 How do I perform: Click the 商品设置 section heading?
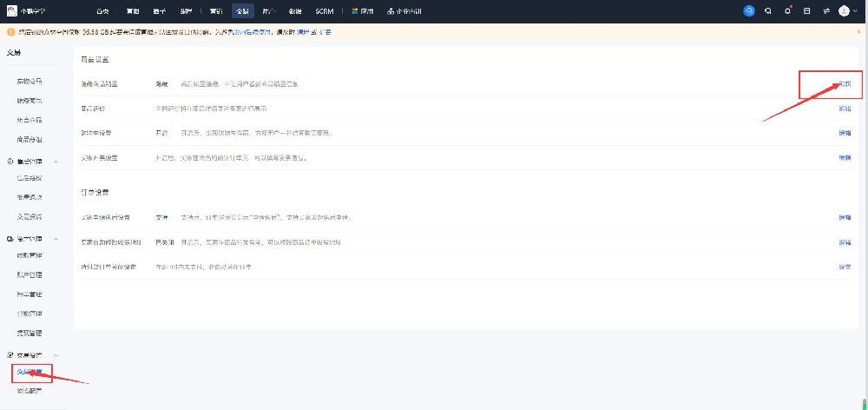coord(95,59)
